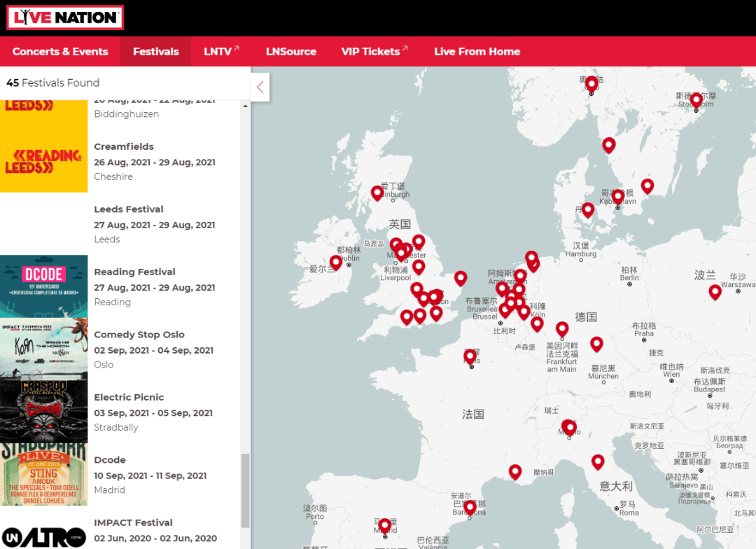The width and height of the screenshot is (756, 549).
Task: Click the map pin in southern Germany north of München
Action: (596, 345)
